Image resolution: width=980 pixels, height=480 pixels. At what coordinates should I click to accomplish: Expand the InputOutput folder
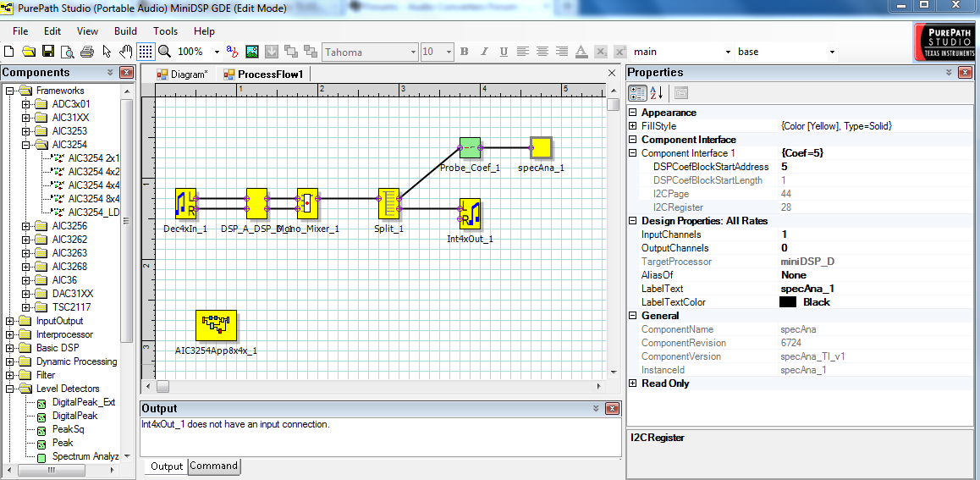[9, 321]
